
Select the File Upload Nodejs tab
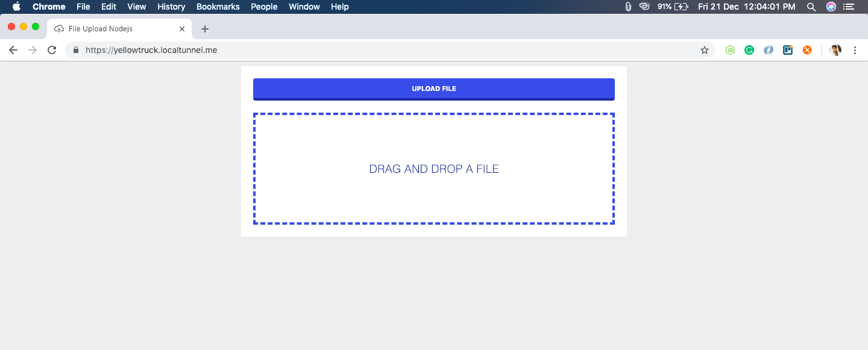pos(121,29)
